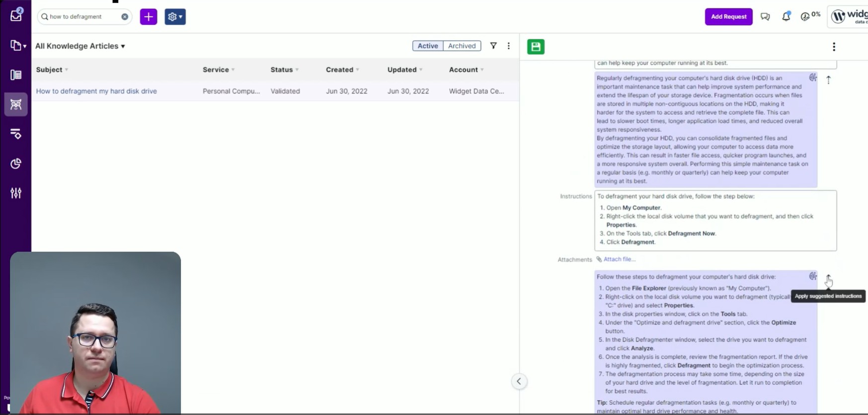Open How to defragment my hard disk drive
Image resolution: width=868 pixels, height=415 pixels.
point(96,91)
